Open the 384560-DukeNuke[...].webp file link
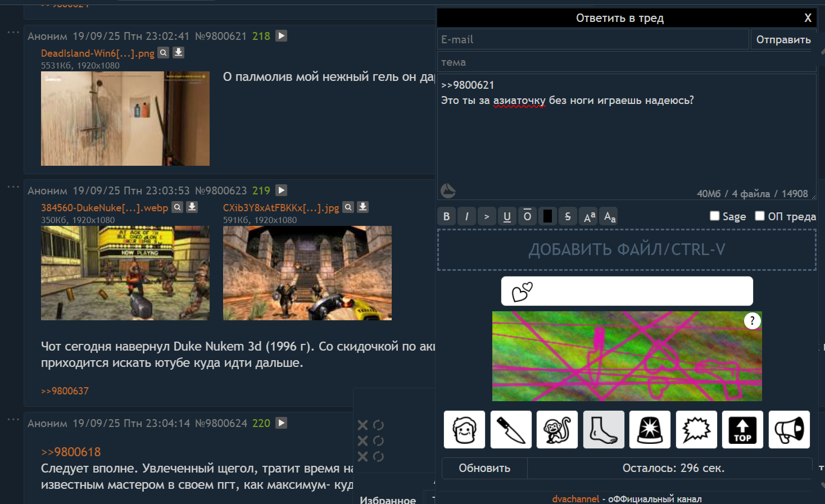The height and width of the screenshot is (504, 825). coord(105,208)
